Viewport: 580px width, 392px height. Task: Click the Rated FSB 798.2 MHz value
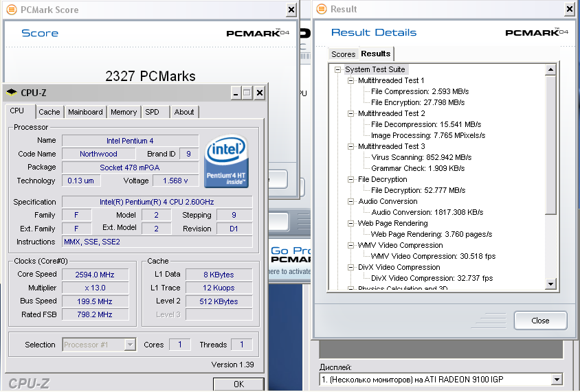(x=95, y=314)
